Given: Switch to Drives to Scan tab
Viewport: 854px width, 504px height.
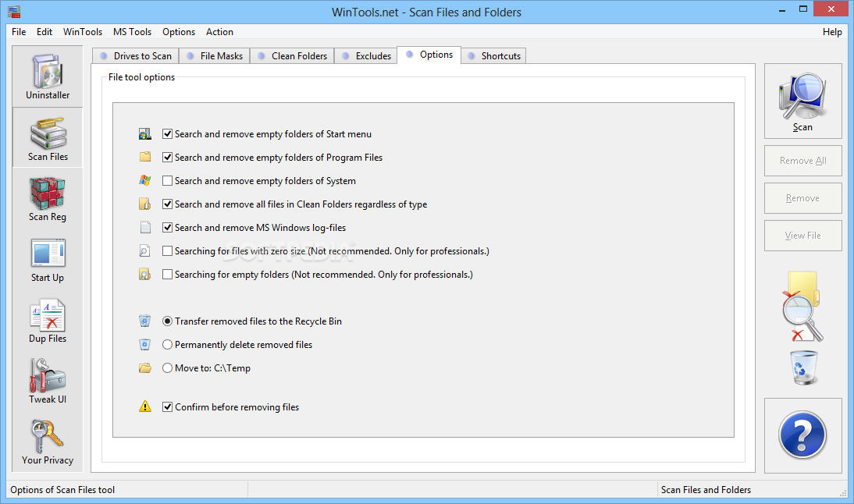Looking at the screenshot, I should point(136,56).
